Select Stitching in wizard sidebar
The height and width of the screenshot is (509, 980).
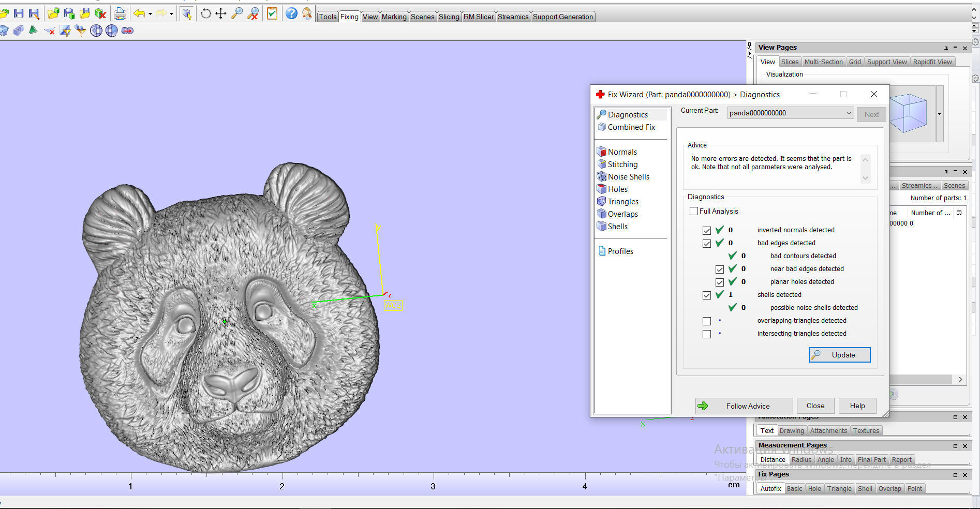click(x=622, y=164)
